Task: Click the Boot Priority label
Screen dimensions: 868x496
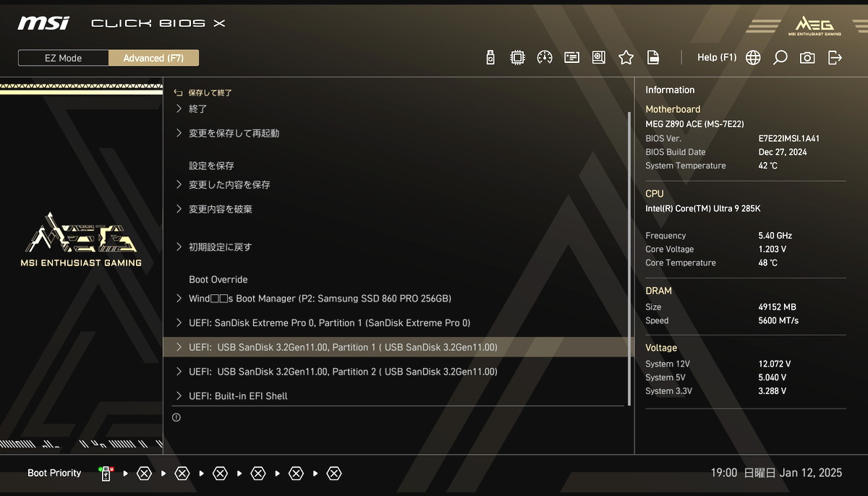Action: (54, 474)
